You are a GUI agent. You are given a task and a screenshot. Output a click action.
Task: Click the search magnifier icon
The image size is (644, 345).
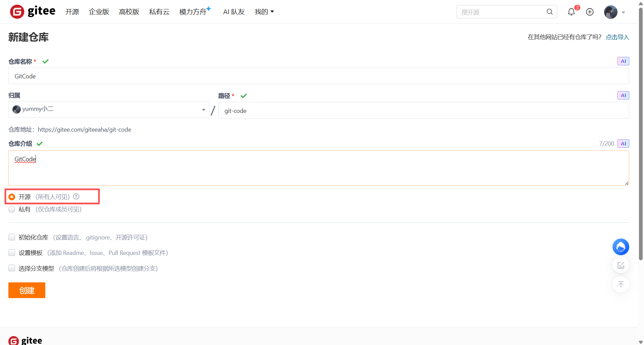pyautogui.click(x=549, y=12)
